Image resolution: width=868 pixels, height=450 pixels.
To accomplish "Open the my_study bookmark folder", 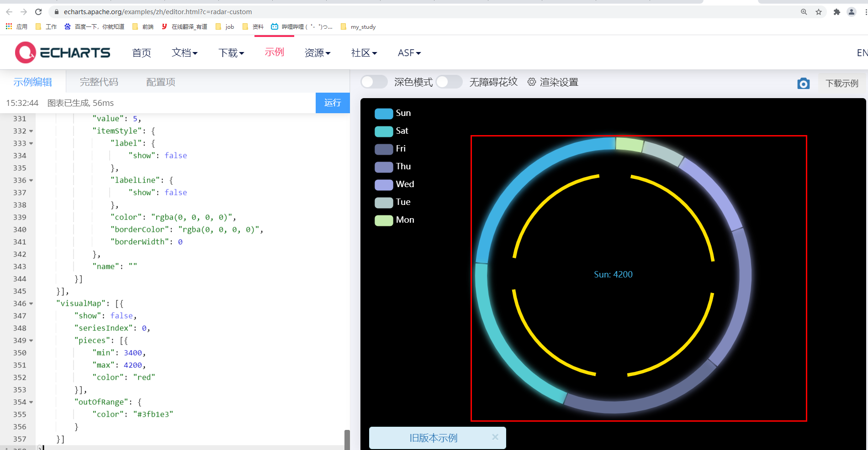I will [359, 26].
